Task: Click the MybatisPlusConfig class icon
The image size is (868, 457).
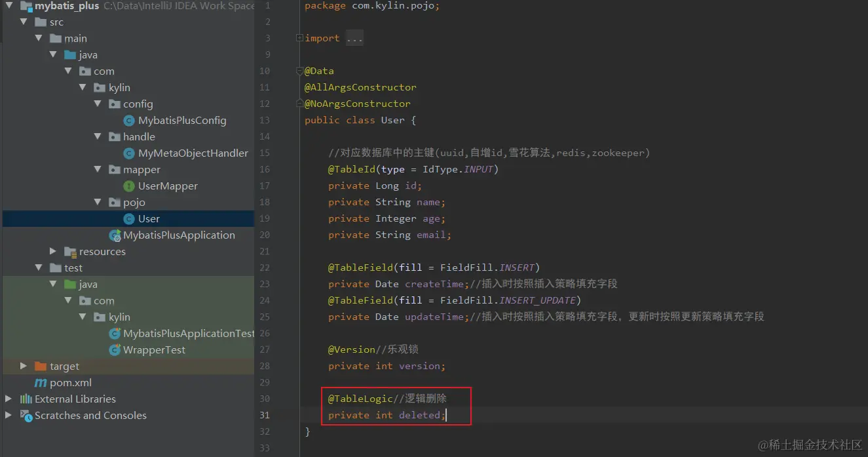Action: [x=130, y=120]
